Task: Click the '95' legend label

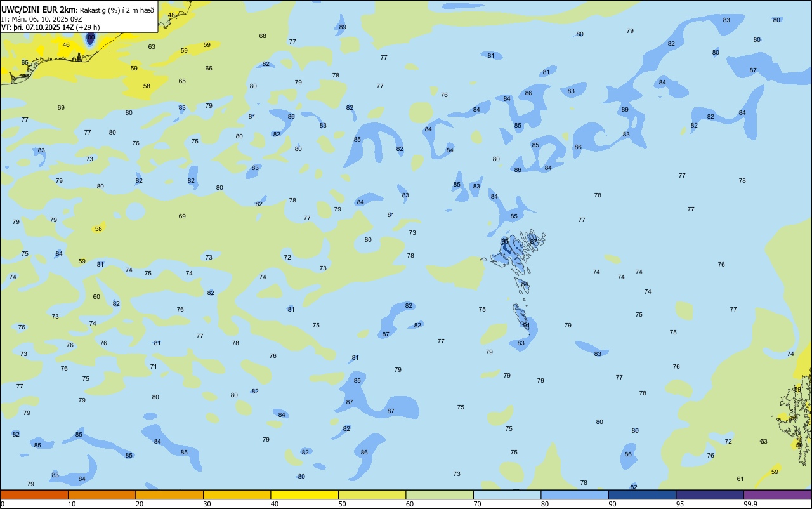Action: tap(680, 504)
